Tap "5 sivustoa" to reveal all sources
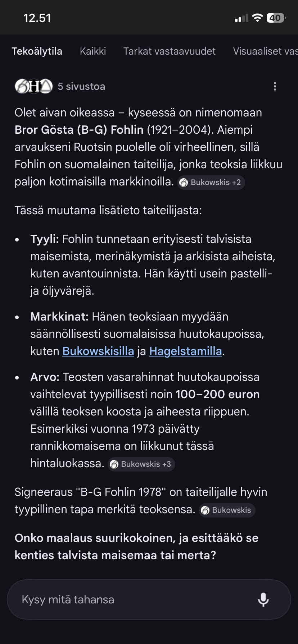The height and width of the screenshot is (644, 298). click(x=82, y=86)
